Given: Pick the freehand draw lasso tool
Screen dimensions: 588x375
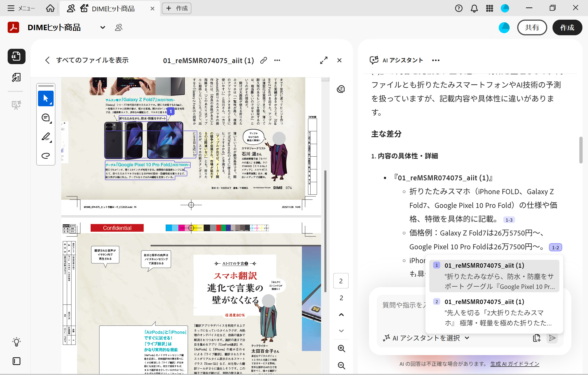Looking at the screenshot, I should tap(46, 156).
